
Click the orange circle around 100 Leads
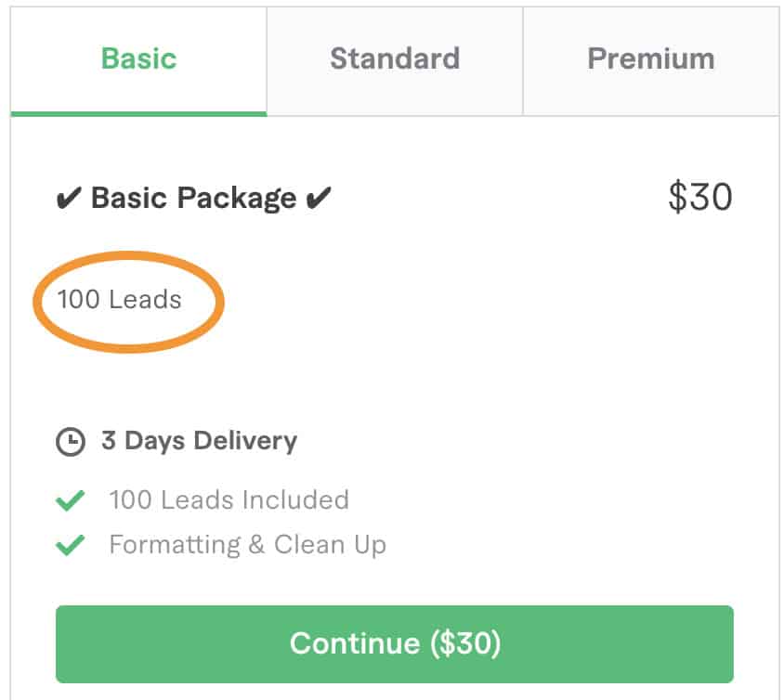(132, 300)
